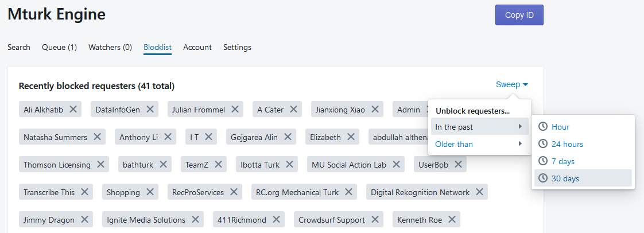This screenshot has height=233, width=644.
Task: Remove Ali Alkhatib from blocklist
Action: point(73,109)
